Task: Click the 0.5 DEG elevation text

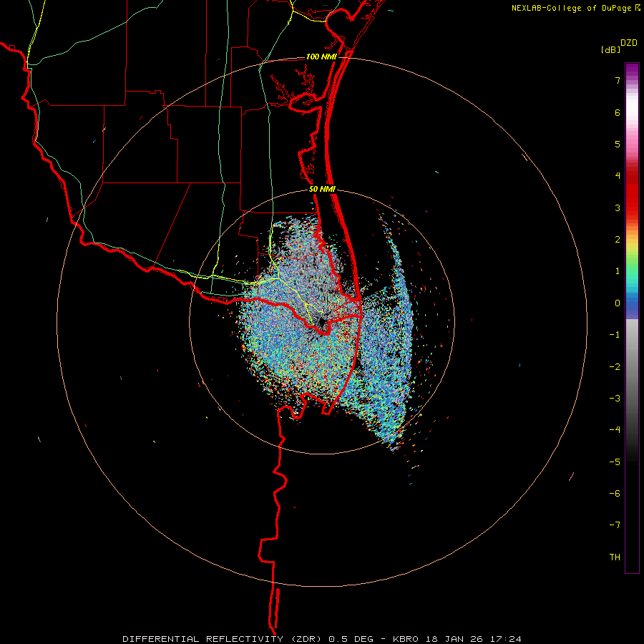Action: pyautogui.click(x=351, y=639)
